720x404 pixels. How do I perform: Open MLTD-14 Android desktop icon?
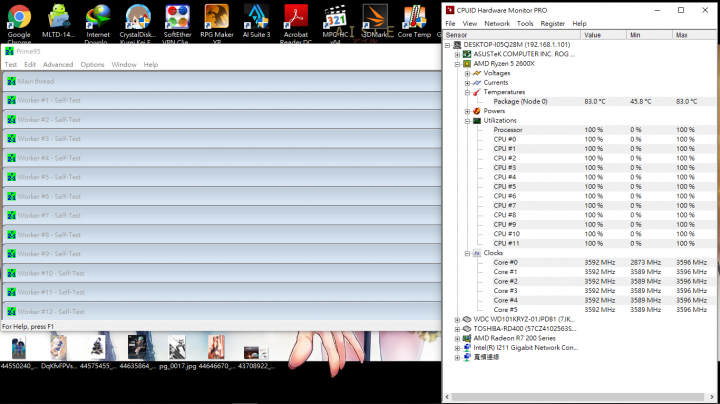pyautogui.click(x=58, y=17)
